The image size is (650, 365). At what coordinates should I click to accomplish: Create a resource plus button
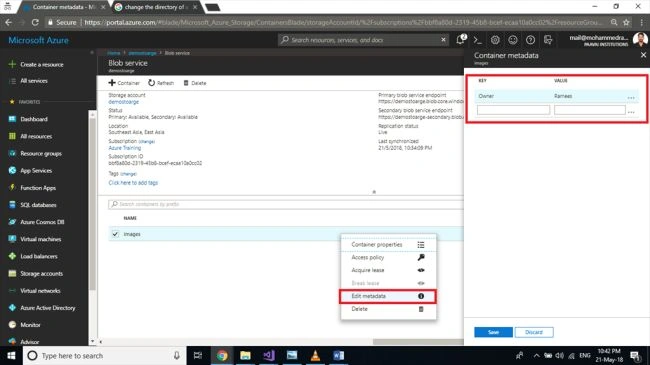coord(36,64)
